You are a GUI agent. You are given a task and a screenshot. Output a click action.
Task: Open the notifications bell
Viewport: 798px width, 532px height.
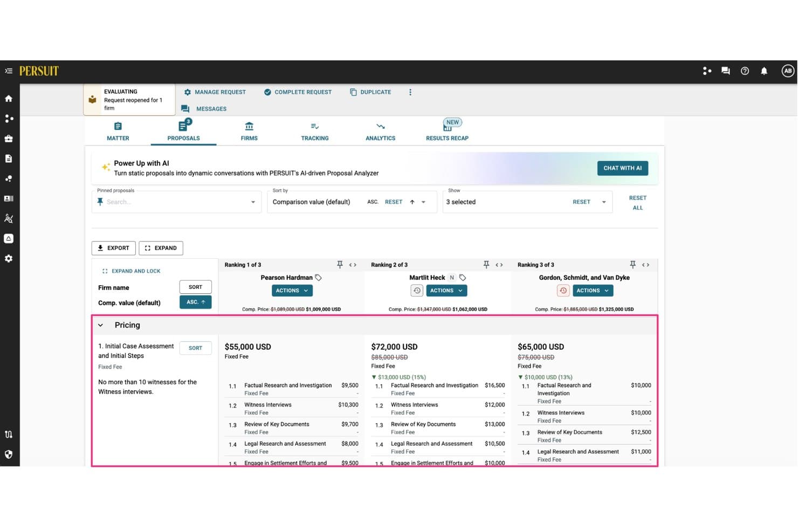point(764,71)
